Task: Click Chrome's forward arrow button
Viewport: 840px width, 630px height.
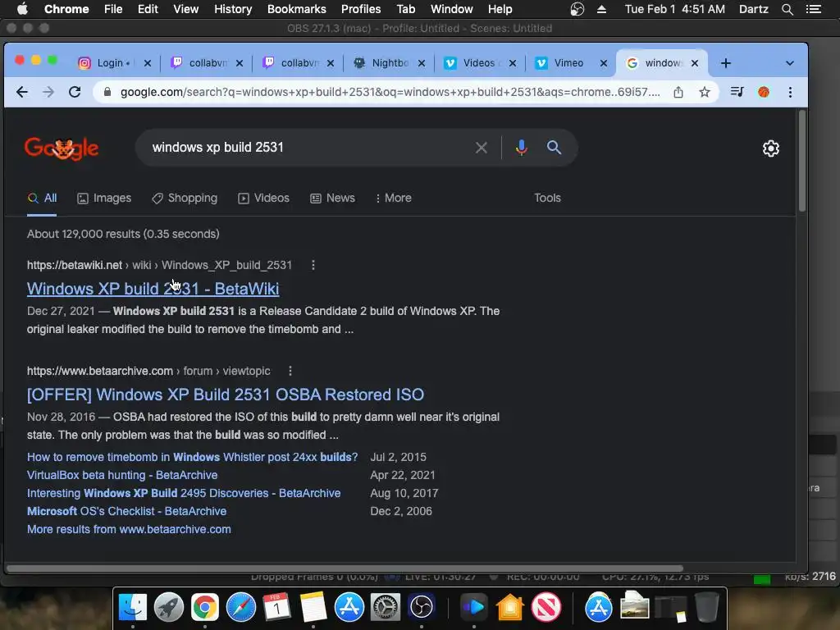Action: click(x=48, y=92)
